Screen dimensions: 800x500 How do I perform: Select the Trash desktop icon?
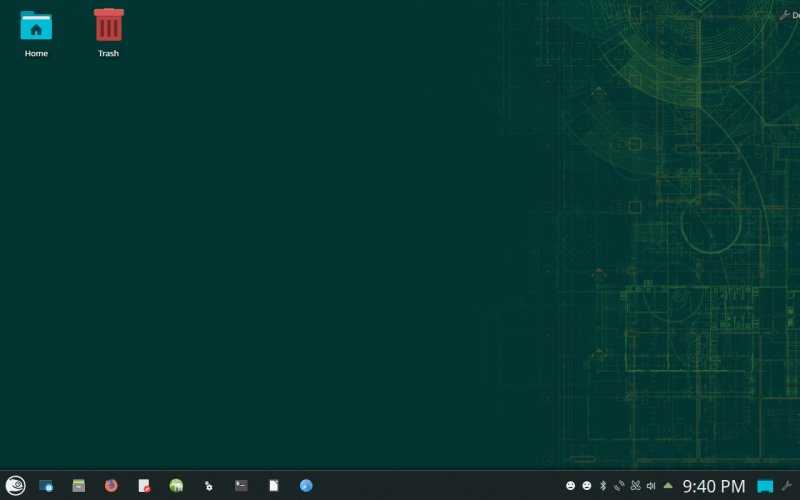click(x=108, y=33)
